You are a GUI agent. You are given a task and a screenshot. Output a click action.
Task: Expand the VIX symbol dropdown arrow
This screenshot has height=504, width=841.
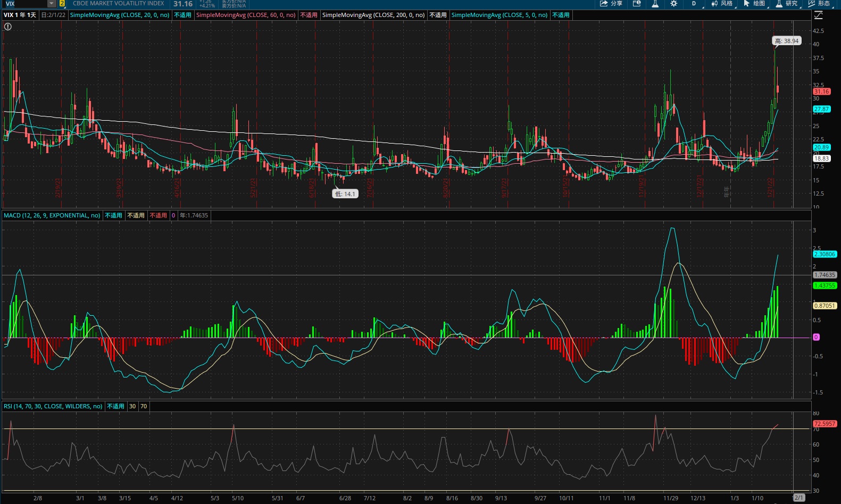(52, 4)
